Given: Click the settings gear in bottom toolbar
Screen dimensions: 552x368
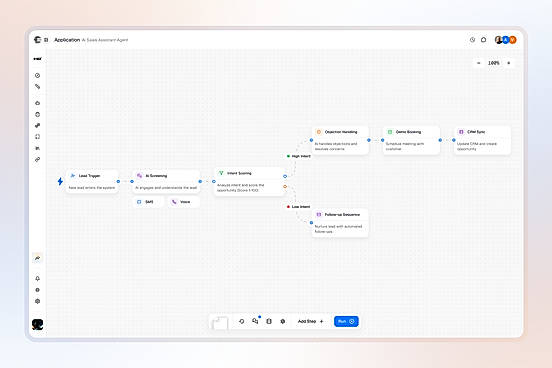Looking at the screenshot, I should pyautogui.click(x=283, y=321).
